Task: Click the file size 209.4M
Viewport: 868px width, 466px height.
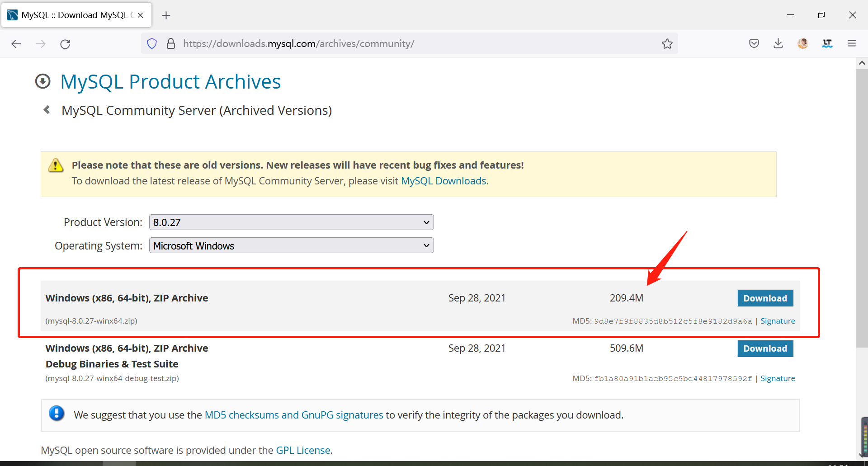Action: (626, 298)
